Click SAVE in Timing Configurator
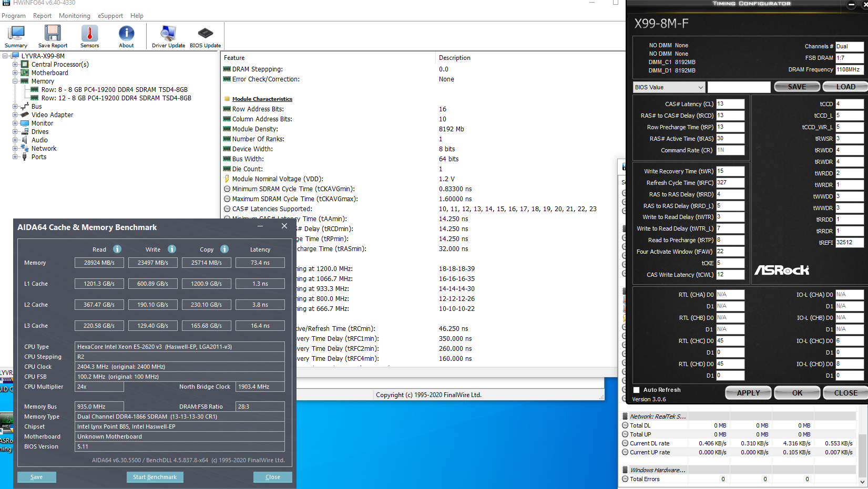 797,87
